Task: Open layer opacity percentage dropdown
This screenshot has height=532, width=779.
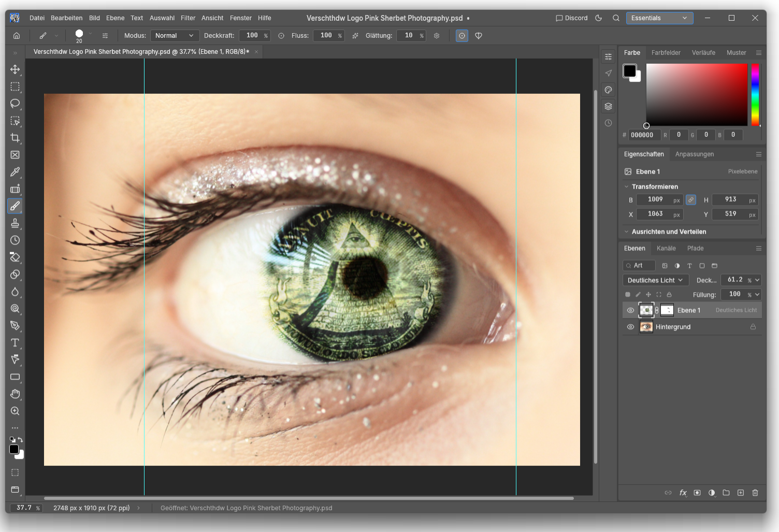Action: click(757, 280)
